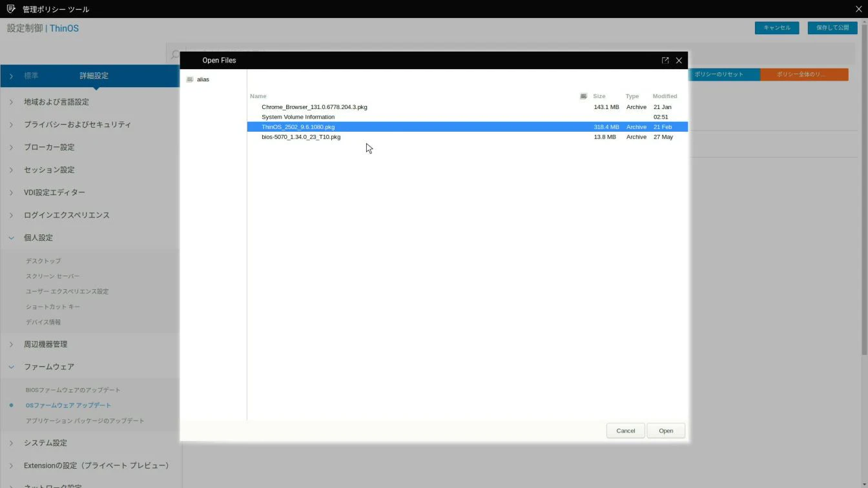The height and width of the screenshot is (488, 868).
Task: Close the Open Files dialog
Action: [679, 60]
